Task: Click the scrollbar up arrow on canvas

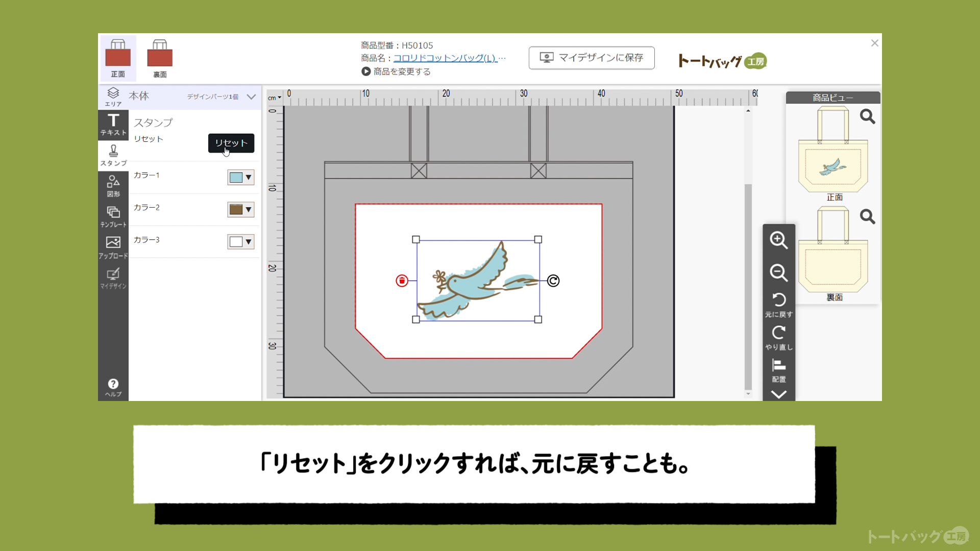Action: (x=748, y=111)
